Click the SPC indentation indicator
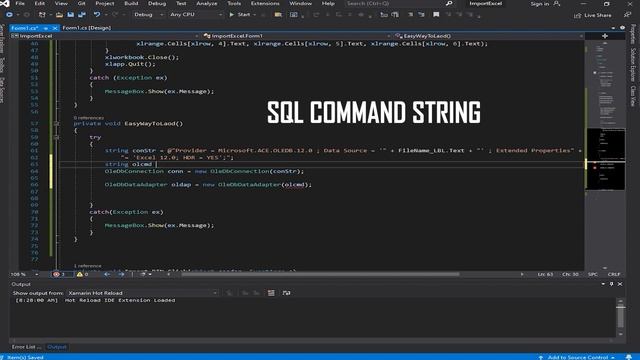This screenshot has width=640, height=360. [593, 274]
